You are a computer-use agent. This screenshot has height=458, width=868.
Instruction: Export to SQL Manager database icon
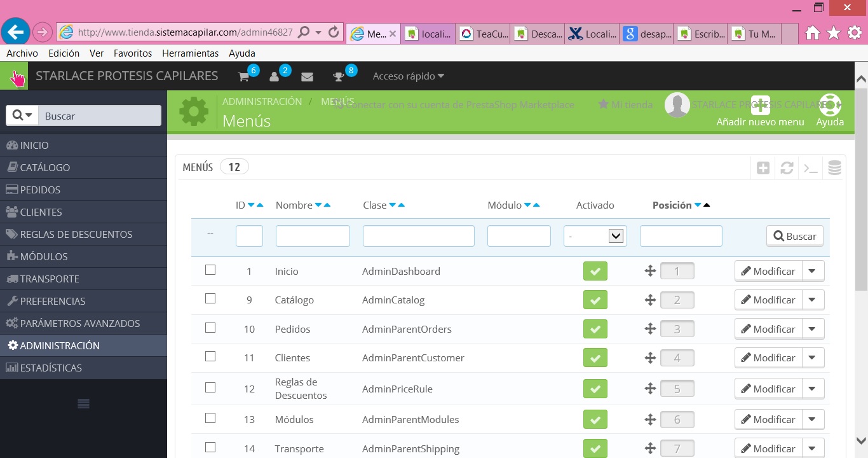tap(834, 168)
